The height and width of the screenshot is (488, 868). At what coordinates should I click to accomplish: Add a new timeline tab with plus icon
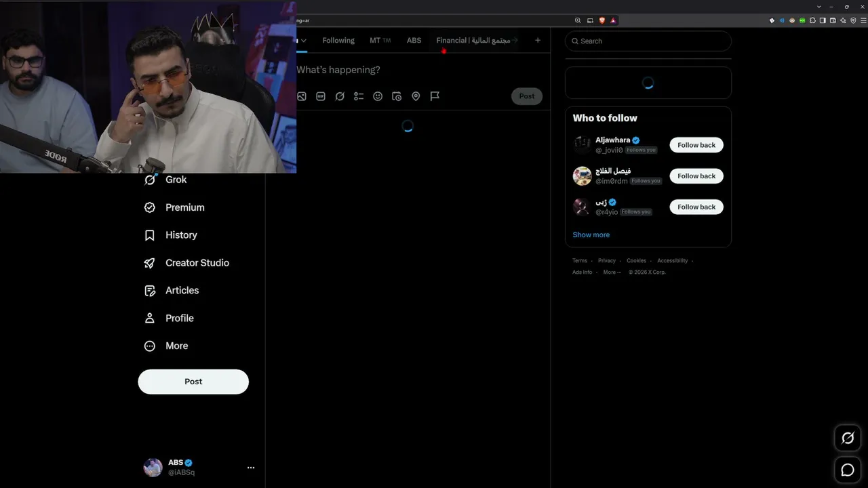(x=538, y=41)
